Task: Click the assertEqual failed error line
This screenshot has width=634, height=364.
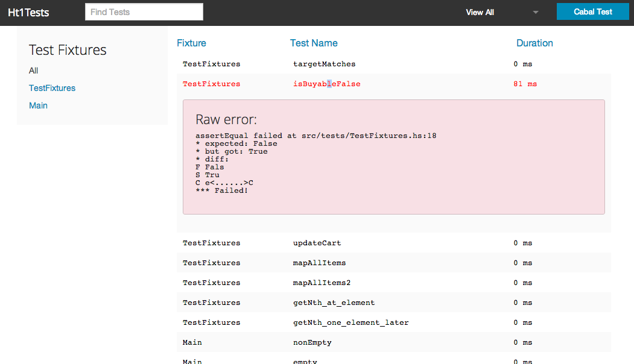Action: pos(315,136)
